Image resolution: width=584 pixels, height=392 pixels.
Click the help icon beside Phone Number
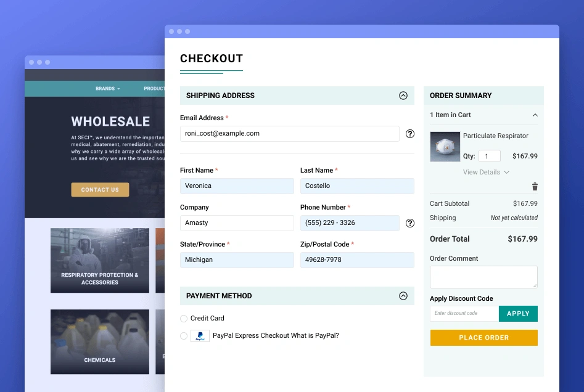(410, 223)
